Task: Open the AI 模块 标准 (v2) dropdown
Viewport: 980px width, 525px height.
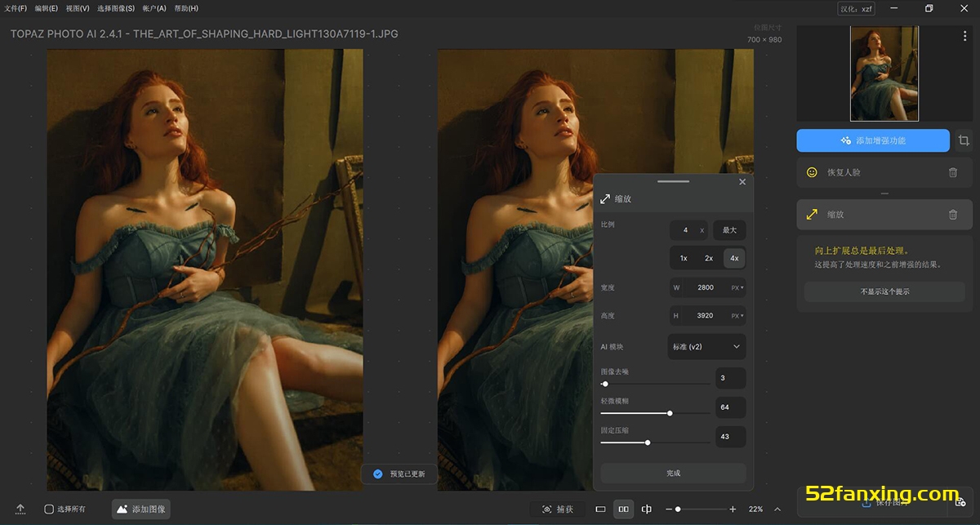Action: (x=706, y=346)
